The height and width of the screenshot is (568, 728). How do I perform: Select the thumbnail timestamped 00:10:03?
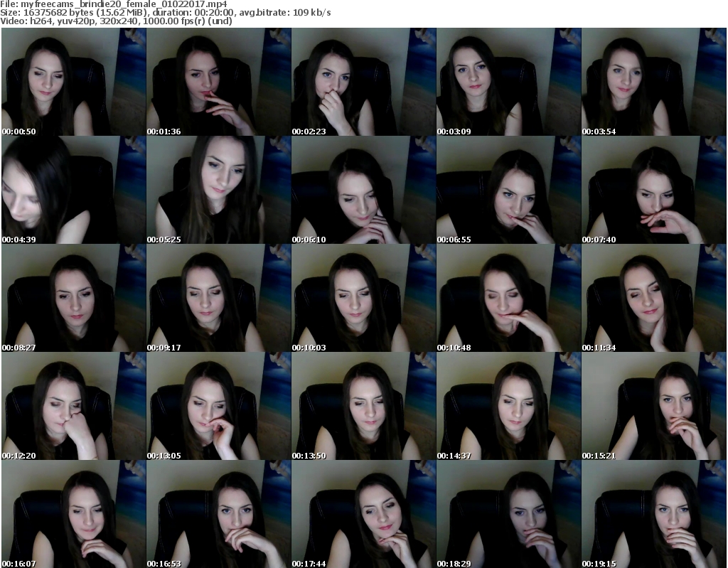(363, 298)
